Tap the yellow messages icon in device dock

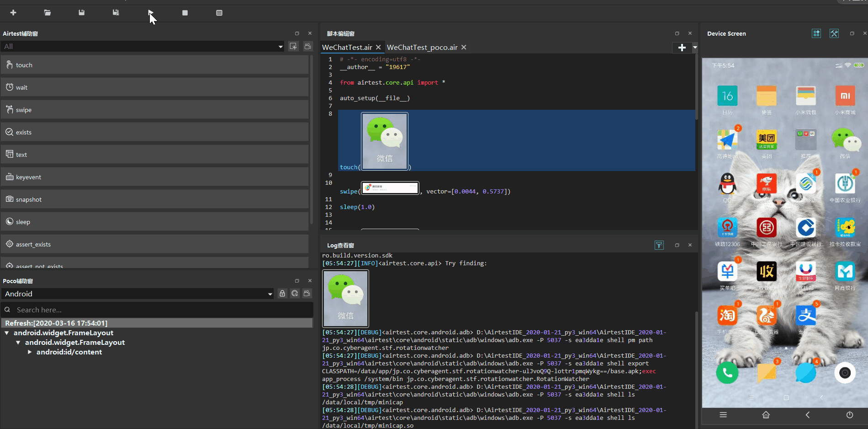pos(767,373)
